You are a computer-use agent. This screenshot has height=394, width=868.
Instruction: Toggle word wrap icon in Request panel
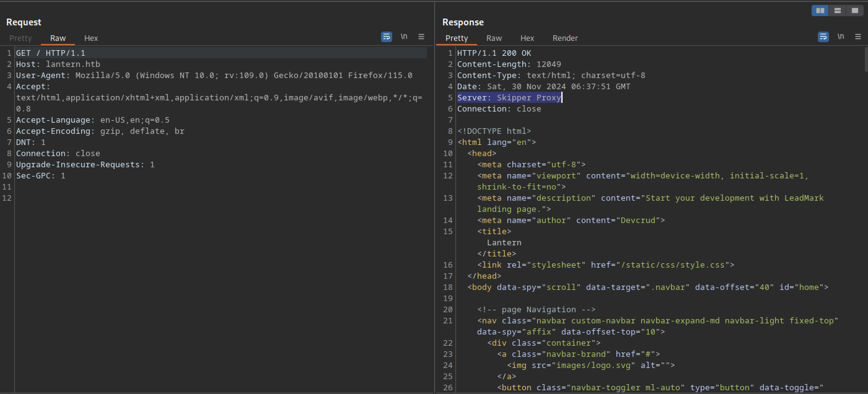[x=386, y=37]
